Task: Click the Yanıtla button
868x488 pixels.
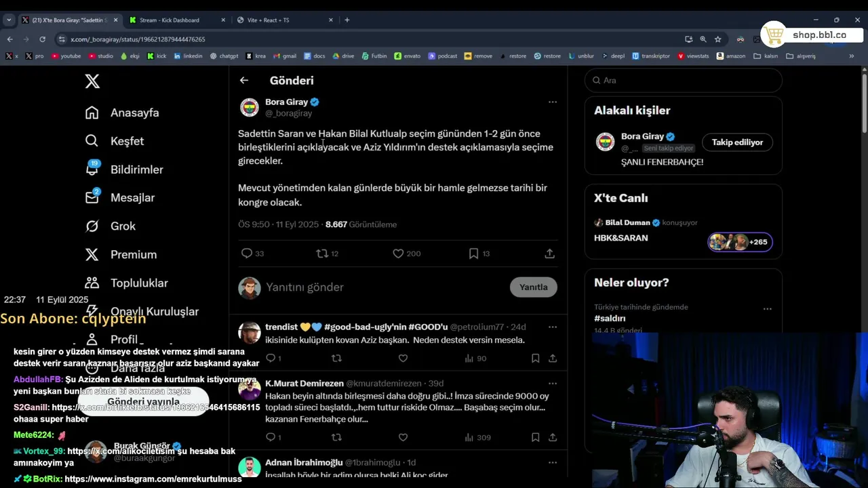Action: [x=534, y=287]
